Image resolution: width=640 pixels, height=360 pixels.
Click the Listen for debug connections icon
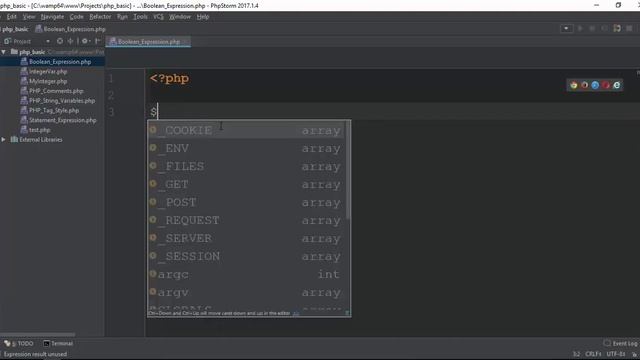pos(617,28)
